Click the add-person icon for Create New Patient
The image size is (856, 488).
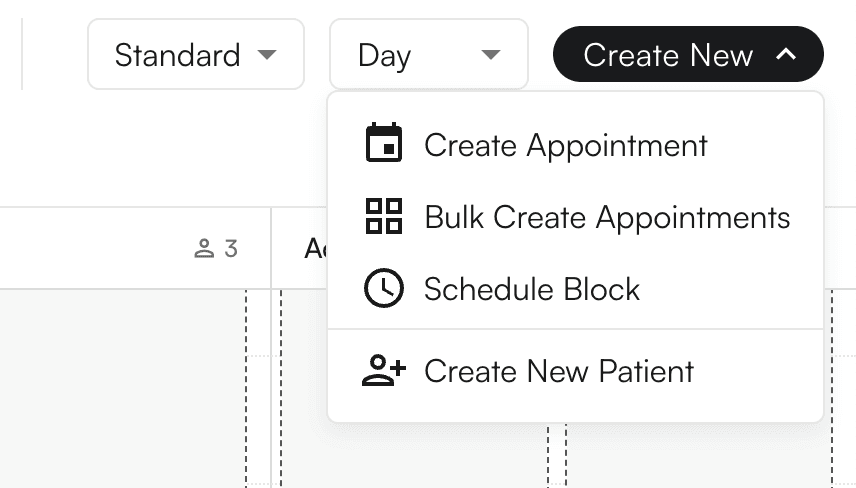point(384,371)
